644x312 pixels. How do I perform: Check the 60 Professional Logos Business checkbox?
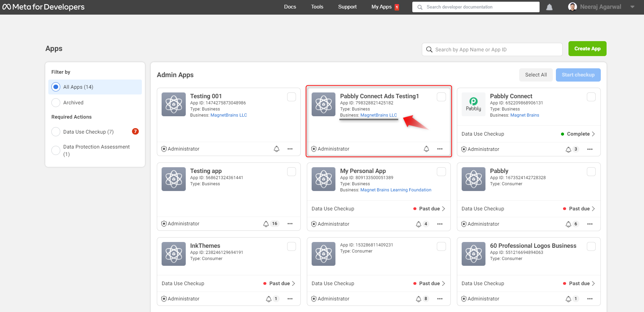coord(591,246)
